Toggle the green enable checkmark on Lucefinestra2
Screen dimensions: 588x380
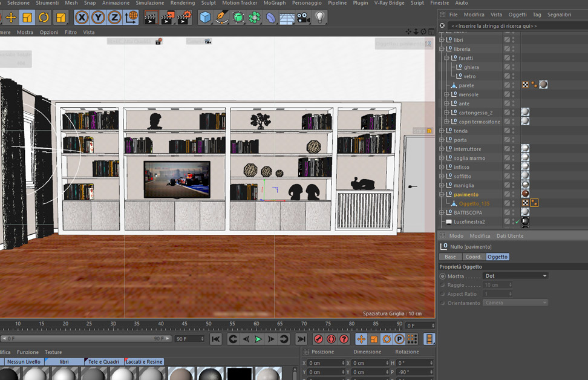pyautogui.click(x=517, y=221)
